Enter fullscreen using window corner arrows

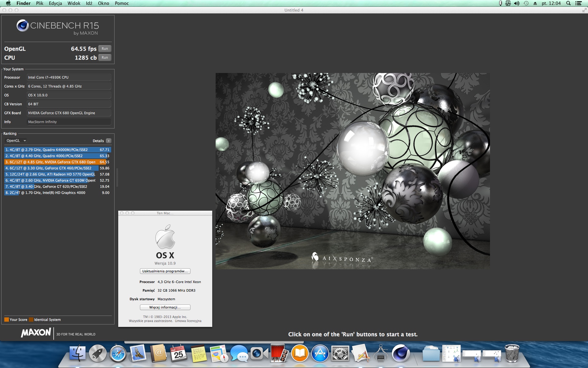(584, 10)
